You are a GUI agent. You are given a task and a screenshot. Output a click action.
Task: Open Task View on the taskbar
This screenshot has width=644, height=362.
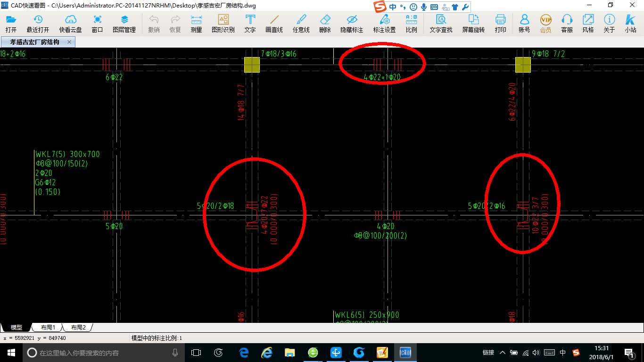coord(196,352)
